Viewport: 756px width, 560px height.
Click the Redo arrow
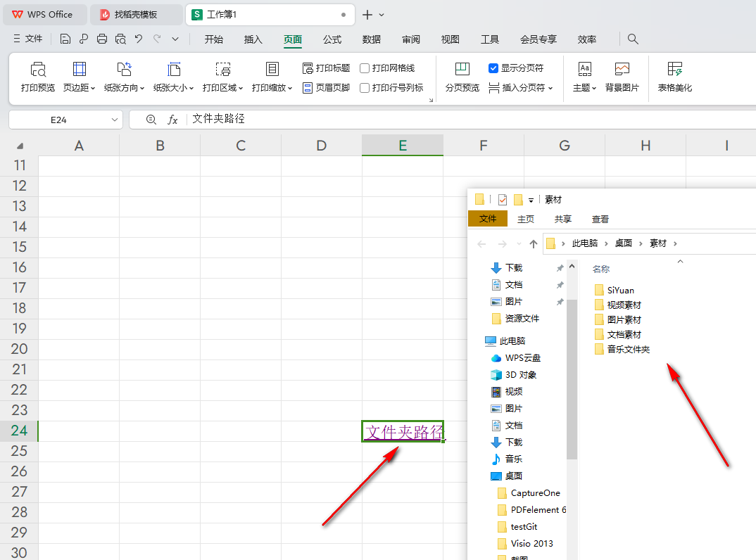click(x=157, y=39)
